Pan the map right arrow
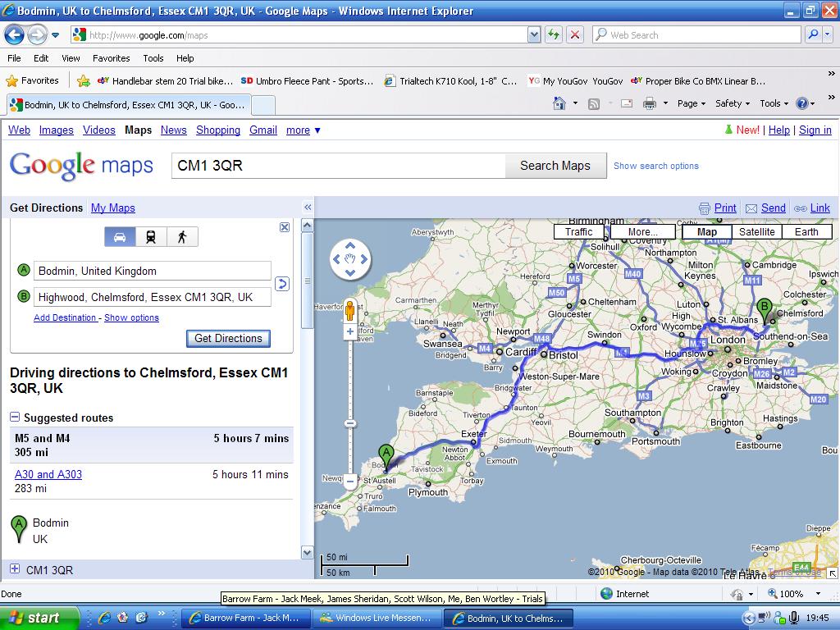Viewport: 840px width, 630px height. (363, 259)
